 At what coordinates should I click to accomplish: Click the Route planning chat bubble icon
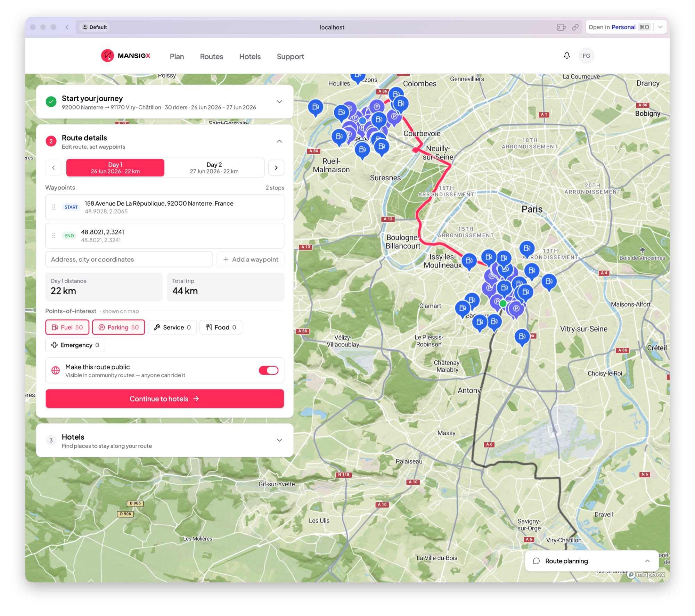(x=536, y=561)
